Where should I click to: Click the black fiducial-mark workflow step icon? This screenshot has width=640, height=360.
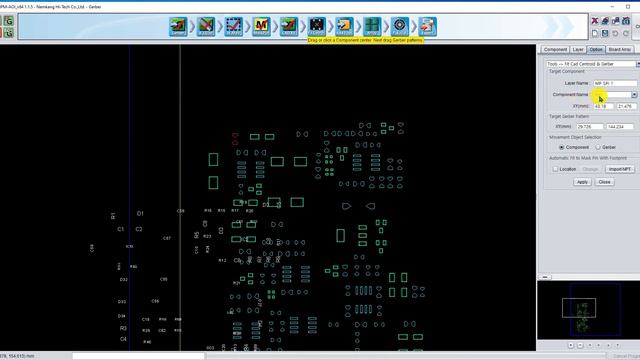coord(317,27)
